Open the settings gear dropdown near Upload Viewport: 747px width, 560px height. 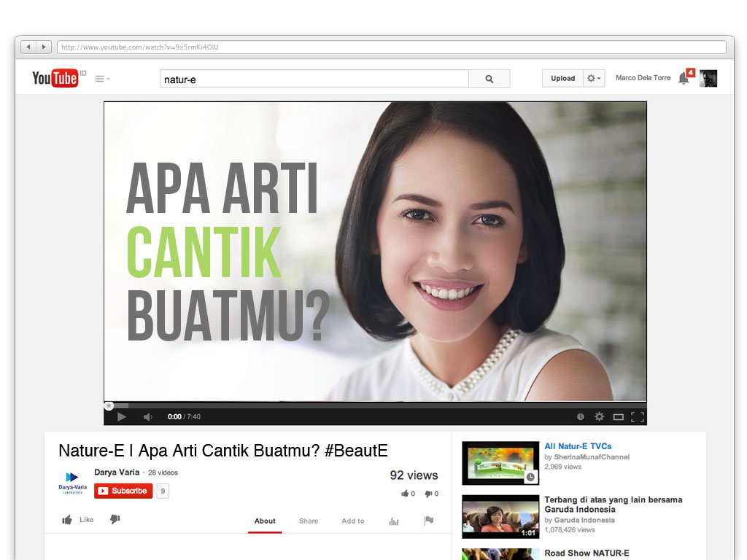pos(594,79)
